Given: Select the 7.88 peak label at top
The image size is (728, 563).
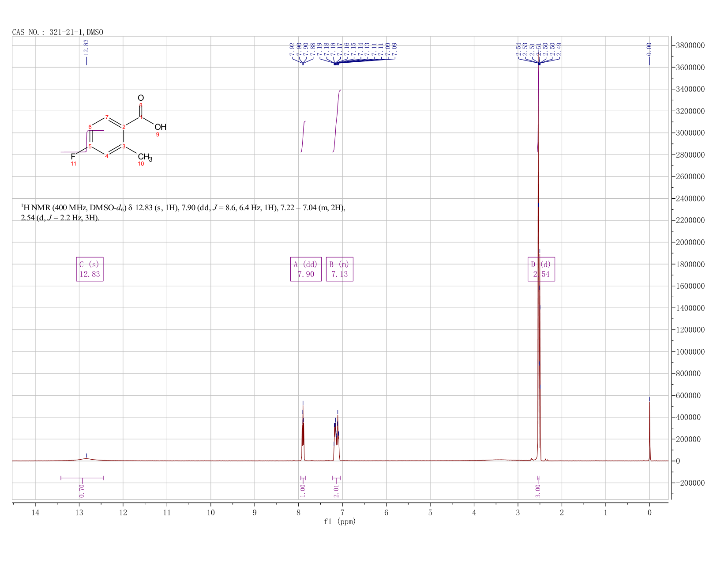Looking at the screenshot, I should (313, 49).
